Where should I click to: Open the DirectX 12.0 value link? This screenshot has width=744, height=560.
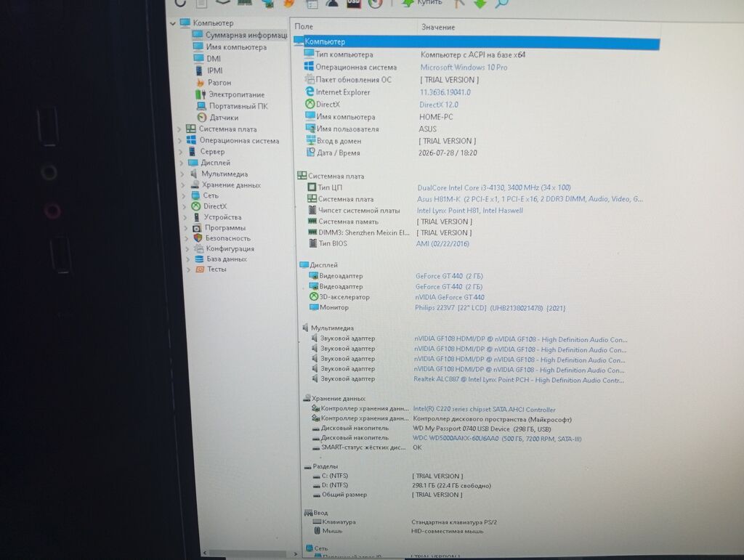tap(438, 105)
